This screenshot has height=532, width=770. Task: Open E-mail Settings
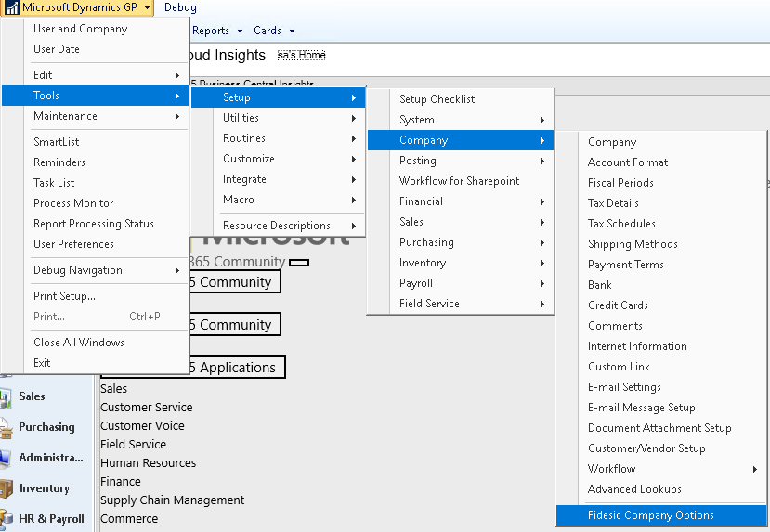(661, 387)
